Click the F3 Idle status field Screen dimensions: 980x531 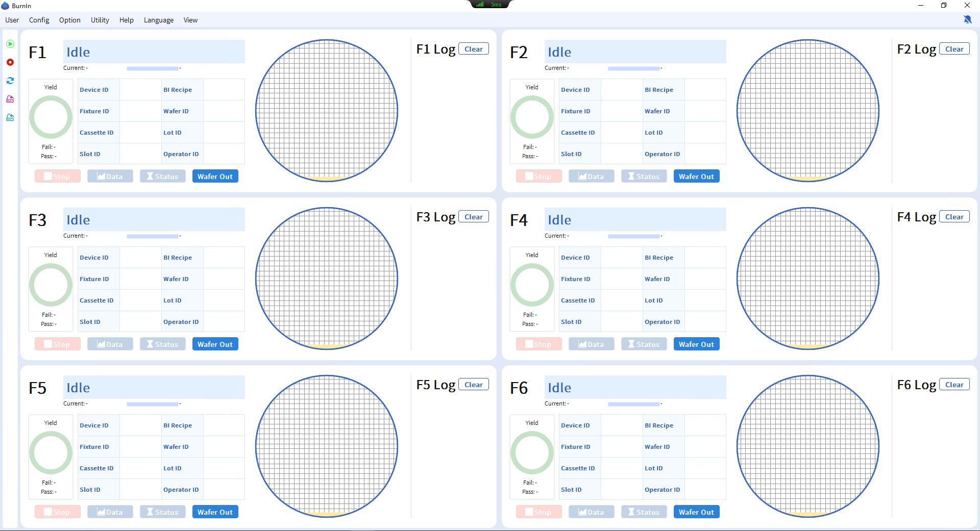pos(154,220)
